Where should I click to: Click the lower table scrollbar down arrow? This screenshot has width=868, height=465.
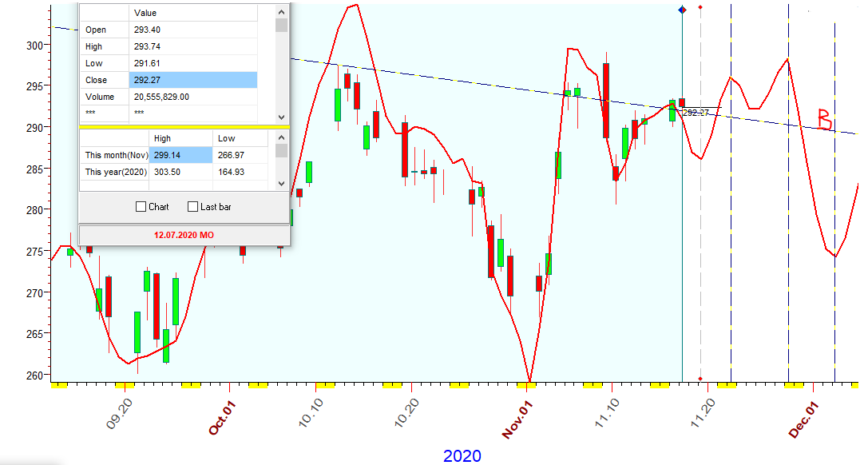click(281, 183)
